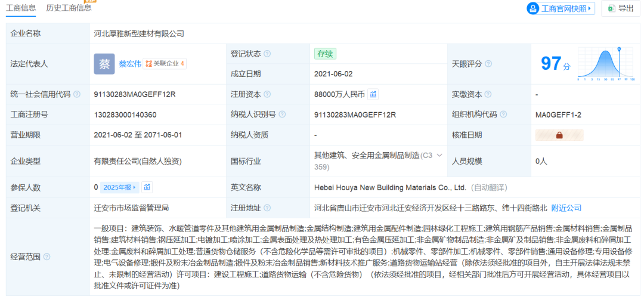Click 迁安市市场监督管理局 text
Image resolution: width=644 pixels, height=300 pixels.
point(131,208)
